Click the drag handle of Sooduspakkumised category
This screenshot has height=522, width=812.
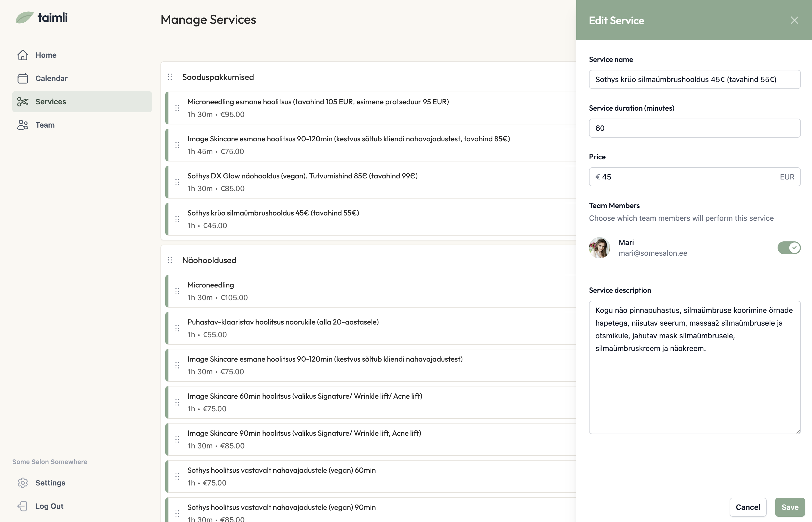[170, 77]
